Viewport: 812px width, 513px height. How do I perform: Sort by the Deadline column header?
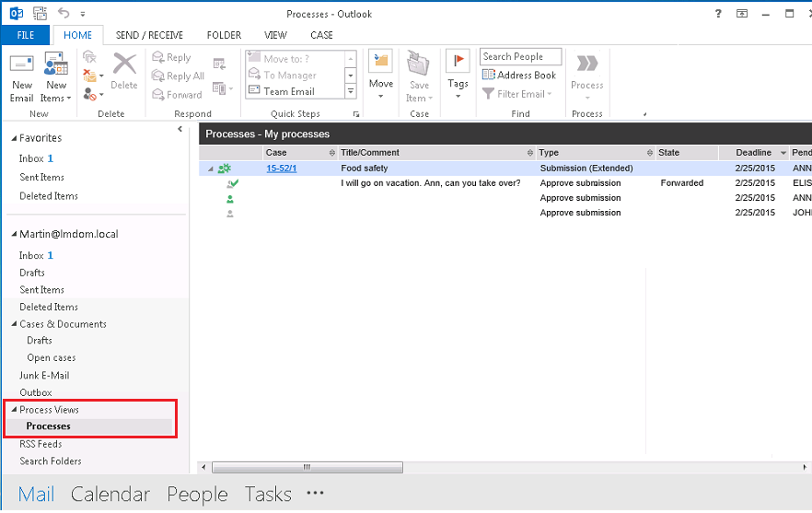[x=753, y=153]
